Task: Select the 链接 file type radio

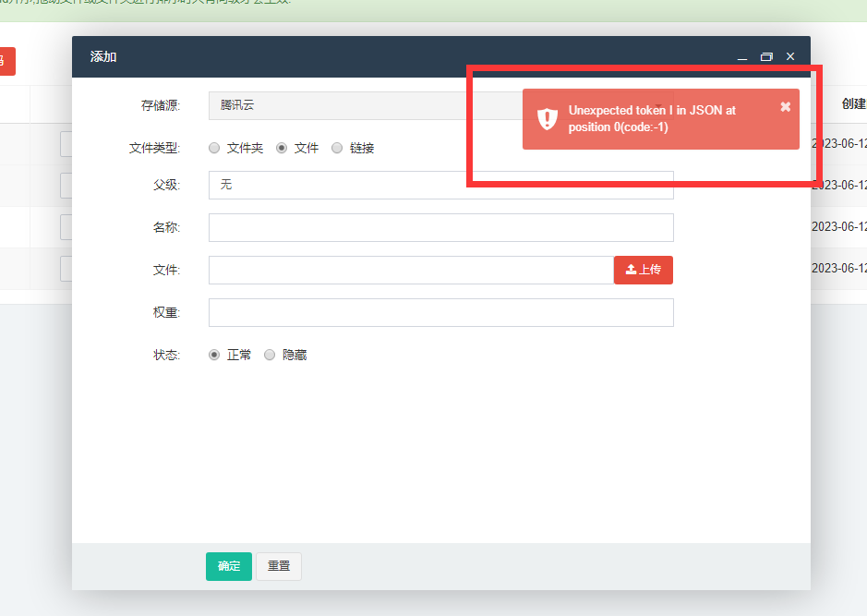Action: click(337, 148)
